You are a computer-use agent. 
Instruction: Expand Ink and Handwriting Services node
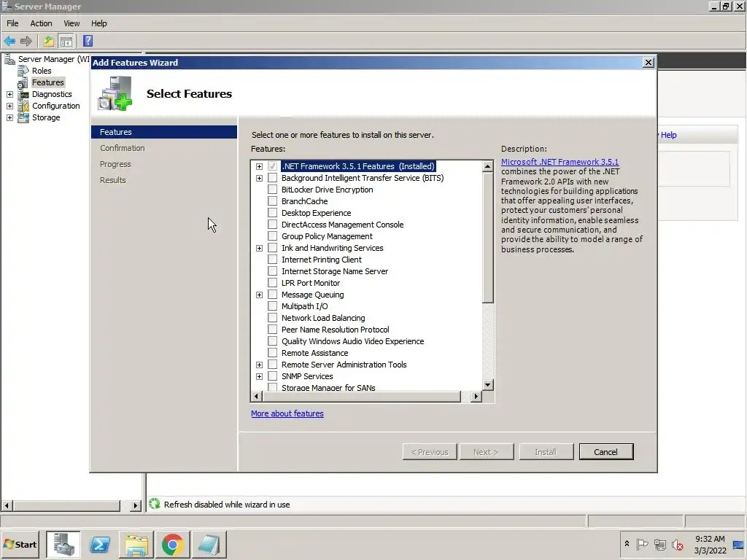pyautogui.click(x=259, y=248)
